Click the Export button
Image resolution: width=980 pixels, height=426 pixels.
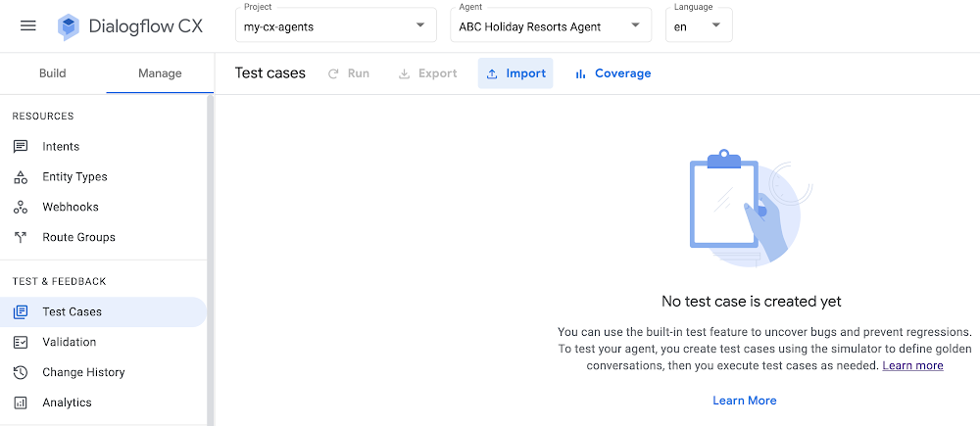pos(428,73)
